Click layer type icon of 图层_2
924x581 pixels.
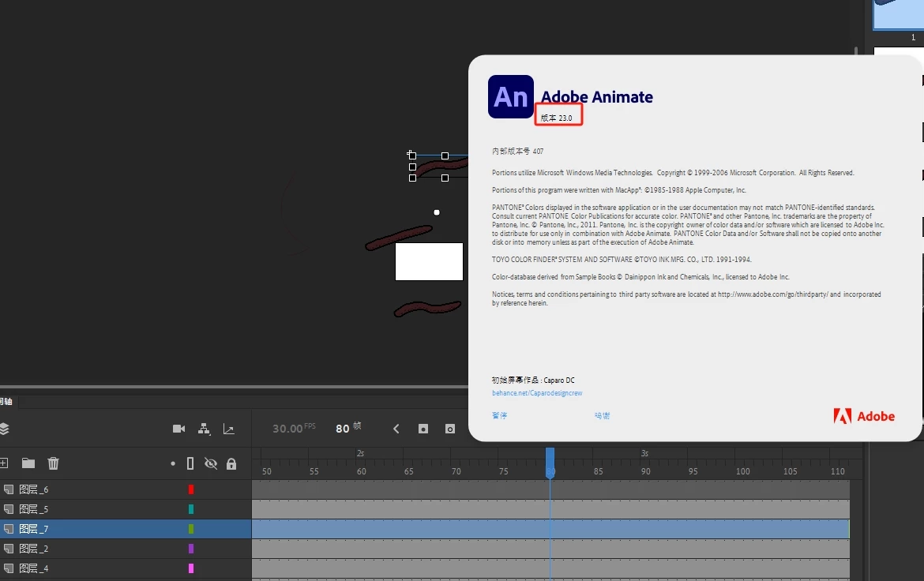tap(8, 549)
